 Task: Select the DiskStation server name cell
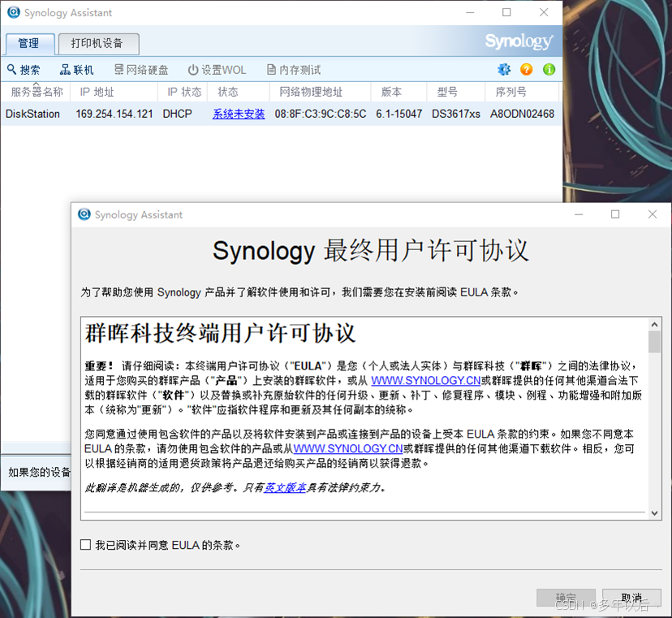pos(32,114)
